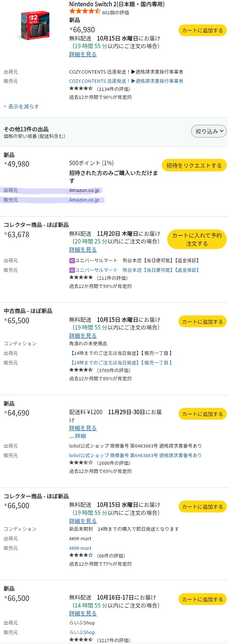This screenshot has width=228, height=644.
Task: Expand the … 詳細 shipping details
Action: coord(78,436)
